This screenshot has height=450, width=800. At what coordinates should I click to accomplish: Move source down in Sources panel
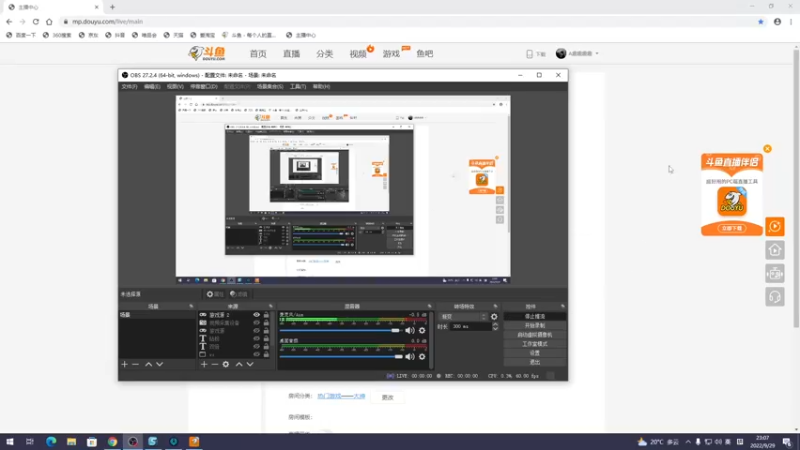pos(250,364)
